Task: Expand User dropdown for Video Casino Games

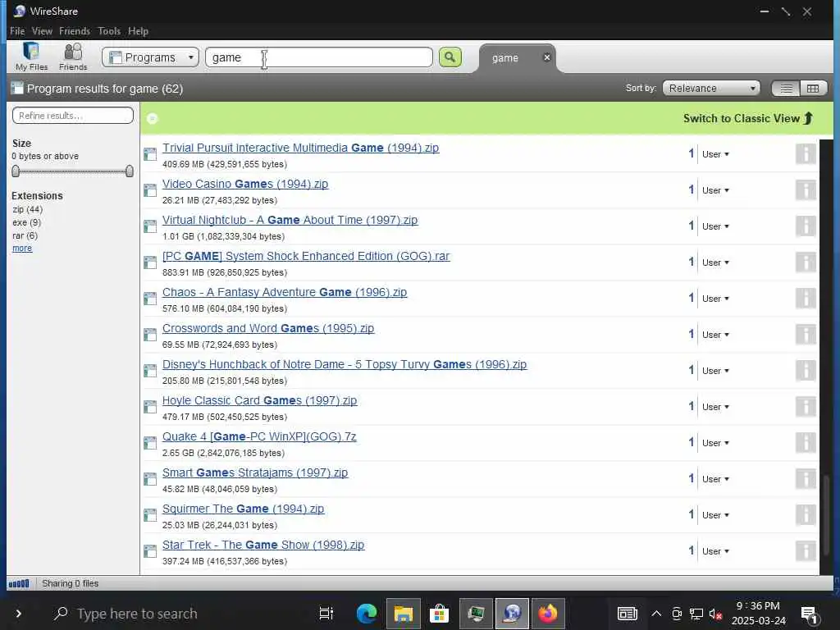Action: pos(715,190)
